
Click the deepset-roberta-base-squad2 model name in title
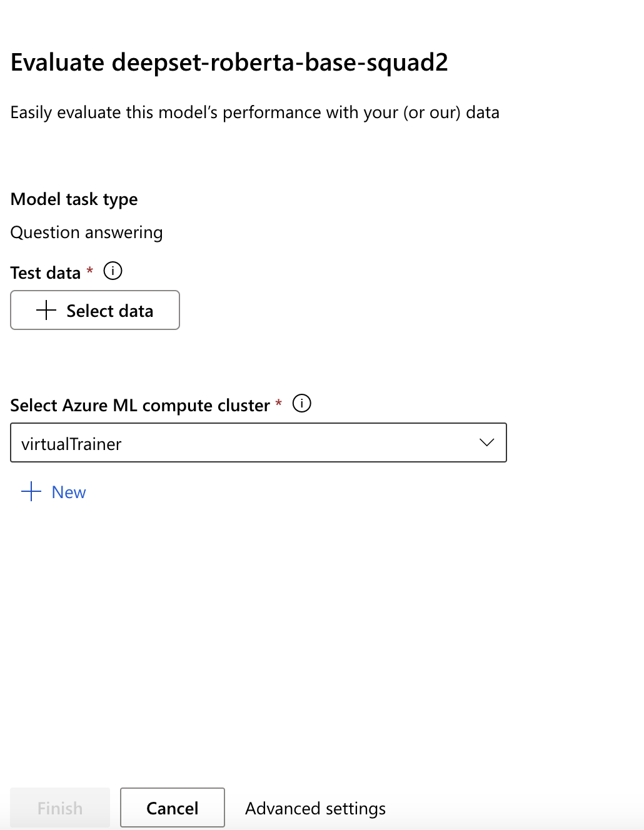click(279, 62)
